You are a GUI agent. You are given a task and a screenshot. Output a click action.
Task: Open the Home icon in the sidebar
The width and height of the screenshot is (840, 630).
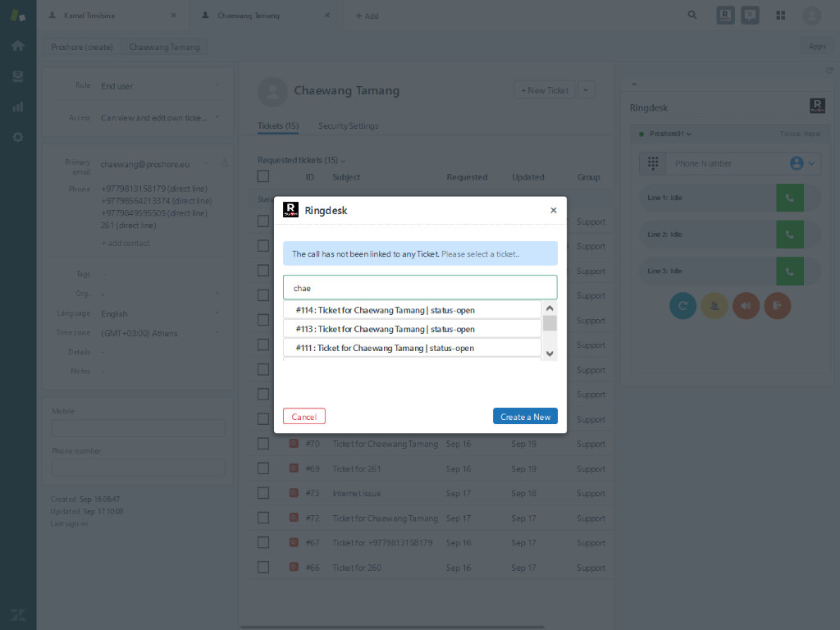coord(17,45)
